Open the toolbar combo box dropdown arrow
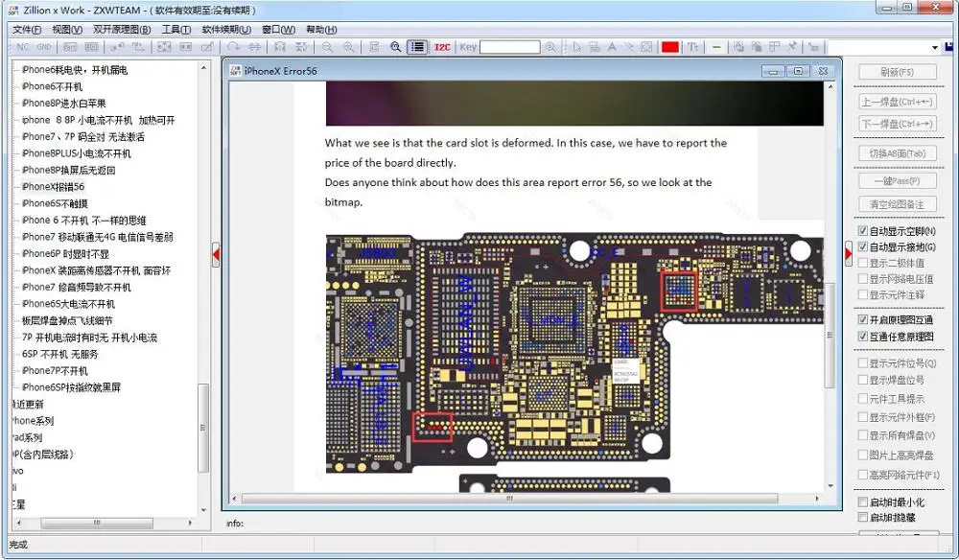 click(x=934, y=48)
